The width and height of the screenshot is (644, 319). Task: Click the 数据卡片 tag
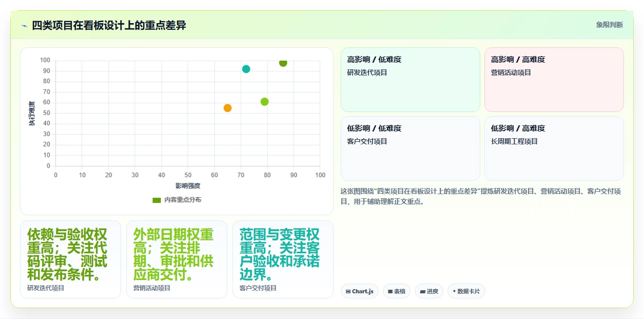(466, 291)
